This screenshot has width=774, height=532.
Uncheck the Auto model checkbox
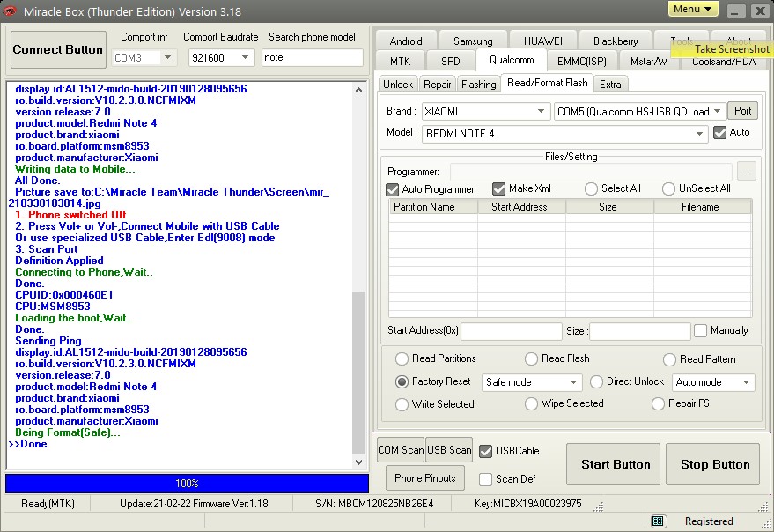click(719, 132)
